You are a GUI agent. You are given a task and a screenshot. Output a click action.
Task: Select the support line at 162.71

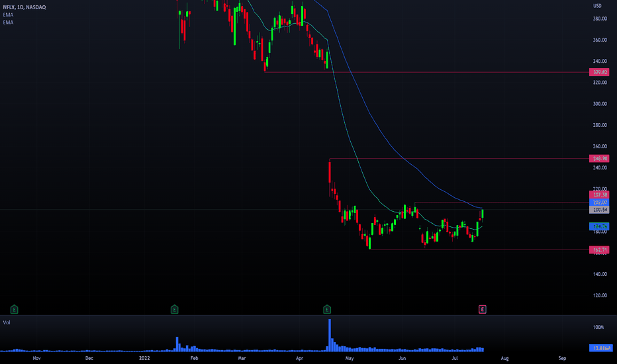coord(480,250)
